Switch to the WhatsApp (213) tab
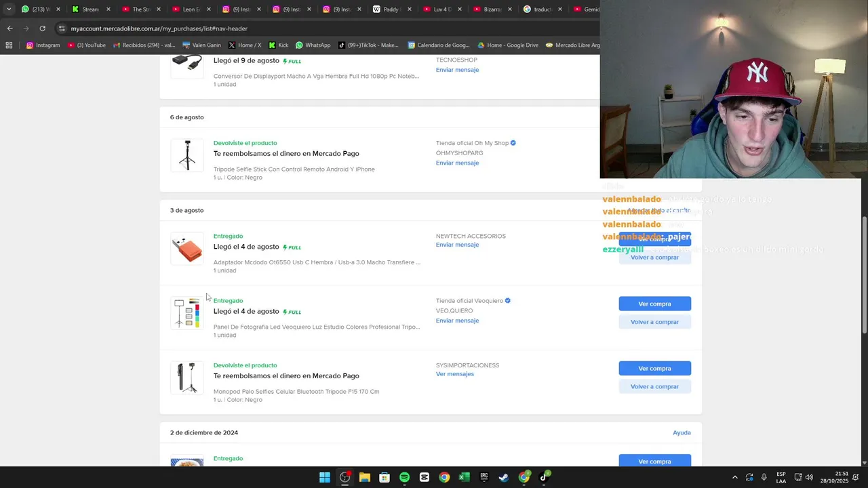868x488 pixels. 41,9
